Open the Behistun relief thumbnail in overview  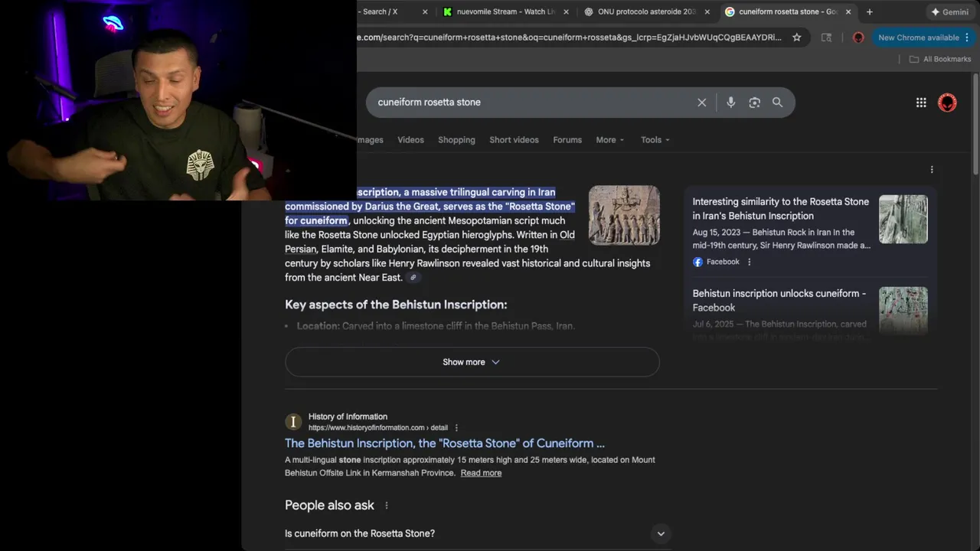[x=624, y=215]
